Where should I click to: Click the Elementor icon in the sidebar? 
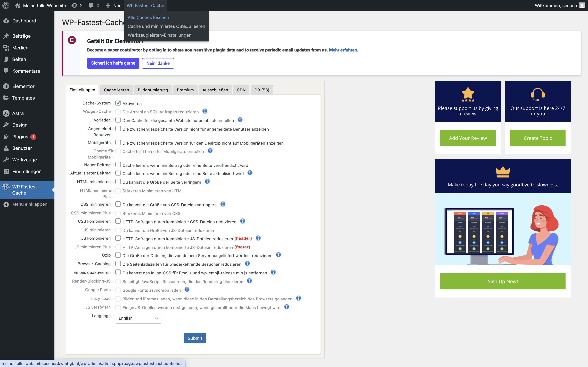(6, 86)
